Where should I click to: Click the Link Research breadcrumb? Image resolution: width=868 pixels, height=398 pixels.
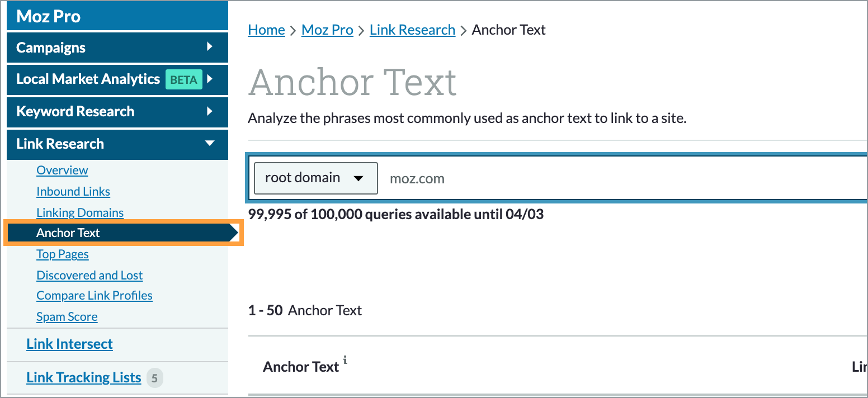pyautogui.click(x=412, y=30)
